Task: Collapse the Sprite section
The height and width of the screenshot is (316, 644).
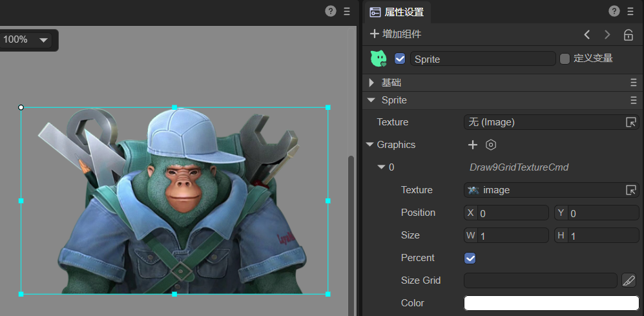Action: tap(371, 100)
